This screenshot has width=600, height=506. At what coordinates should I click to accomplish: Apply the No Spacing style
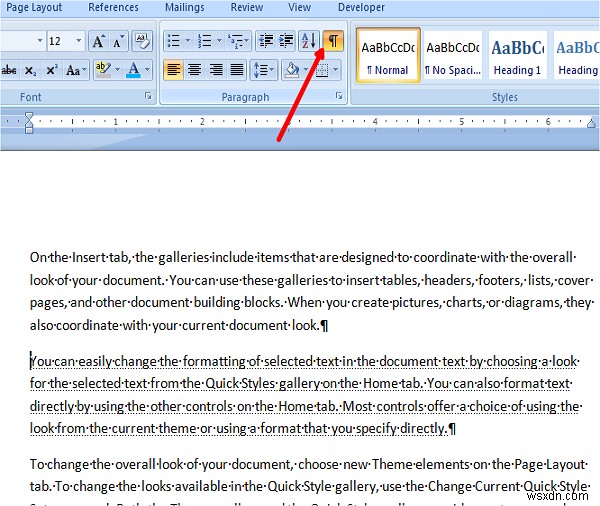[453, 55]
